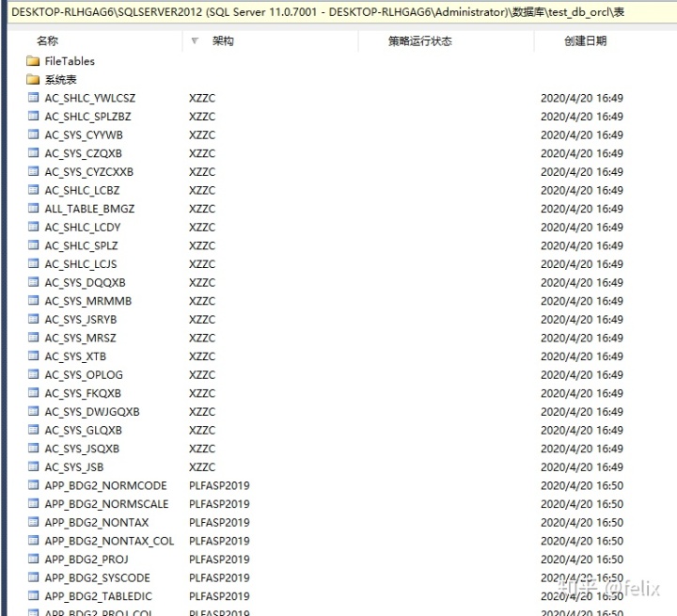Click table icon of APP_BDG2_NONTAX_COL
This screenshot has height=616, width=677.
coord(33,541)
